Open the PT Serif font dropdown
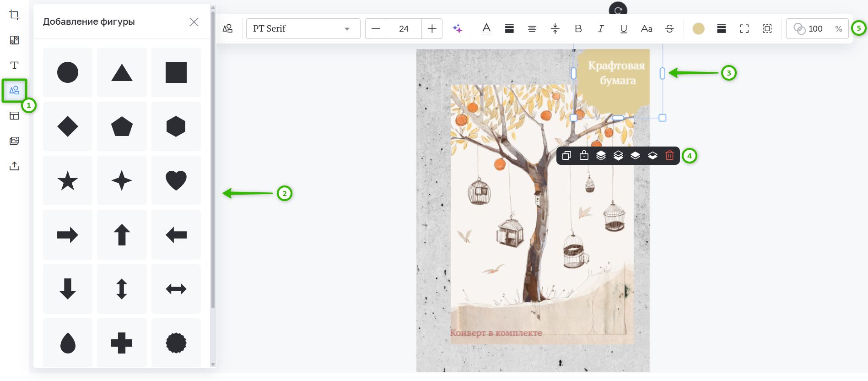Image resolution: width=868 pixels, height=381 pixels. pyautogui.click(x=303, y=29)
